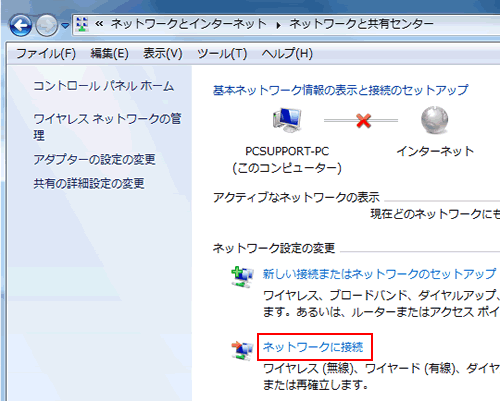Click the control panel icon in address bar
This screenshot has width=500, height=401.
82,24
